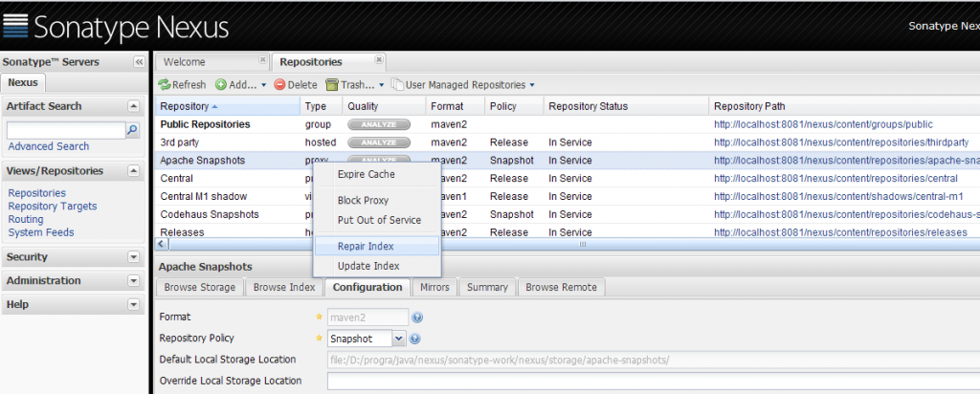This screenshot has width=980, height=394.
Task: Delete the selected repository
Action: pyautogui.click(x=296, y=85)
